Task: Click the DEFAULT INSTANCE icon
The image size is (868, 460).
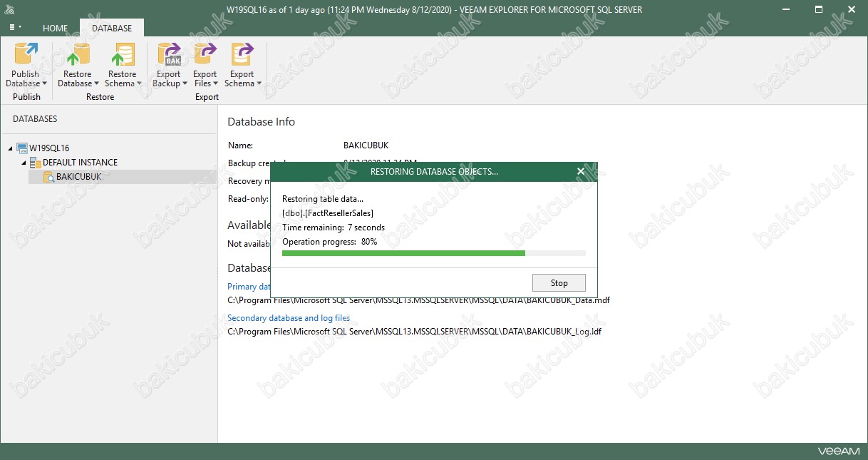Action: click(x=35, y=163)
